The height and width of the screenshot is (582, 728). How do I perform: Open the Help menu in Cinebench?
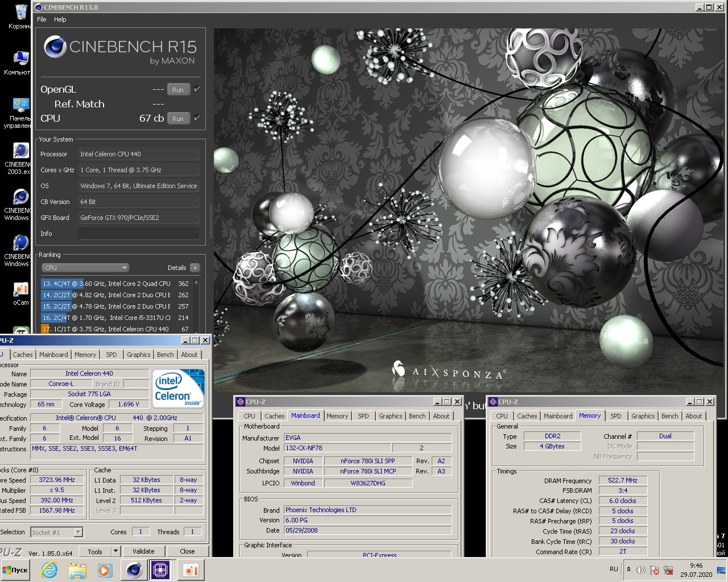click(60, 19)
